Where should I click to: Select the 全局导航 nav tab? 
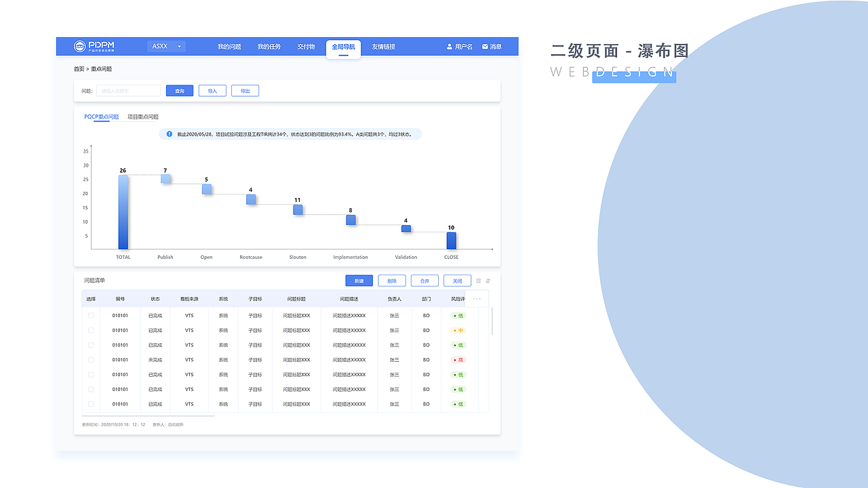pos(343,48)
